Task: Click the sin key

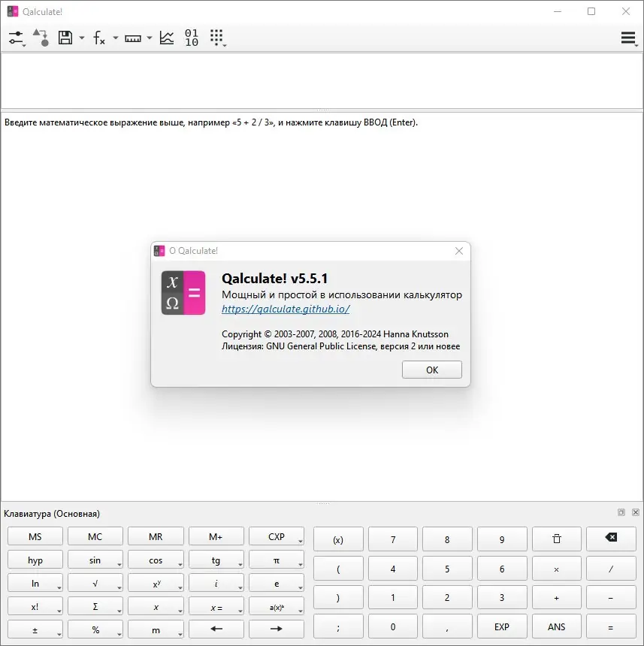Action: (95, 560)
